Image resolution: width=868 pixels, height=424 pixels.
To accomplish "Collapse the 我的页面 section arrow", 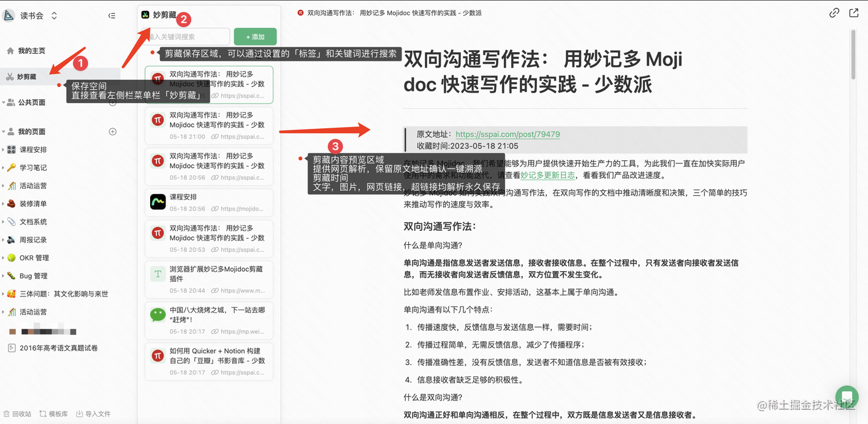I will click(x=3, y=131).
